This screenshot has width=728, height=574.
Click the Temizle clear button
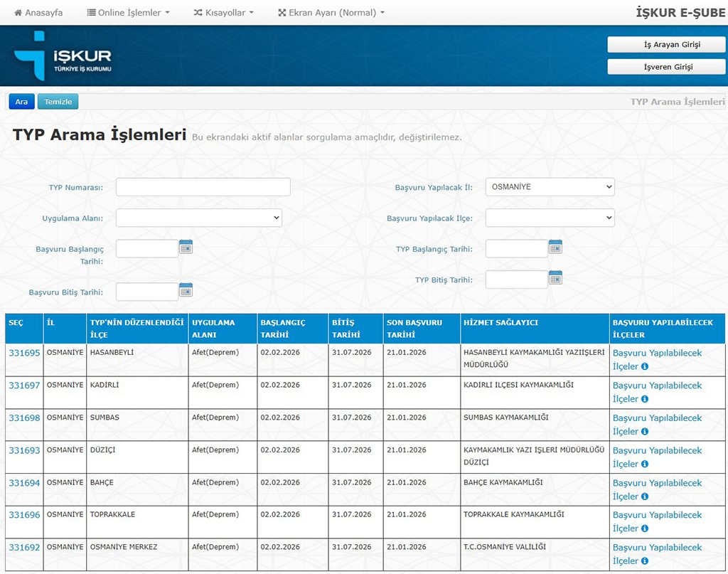(58, 102)
